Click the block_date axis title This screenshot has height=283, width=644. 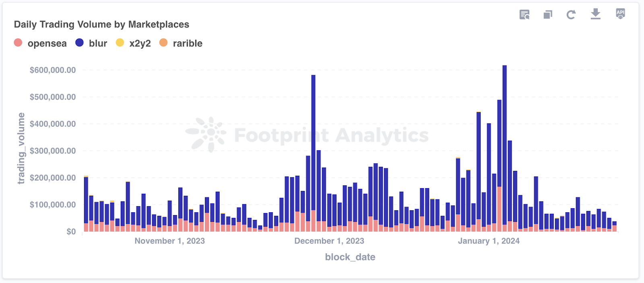pyautogui.click(x=350, y=257)
